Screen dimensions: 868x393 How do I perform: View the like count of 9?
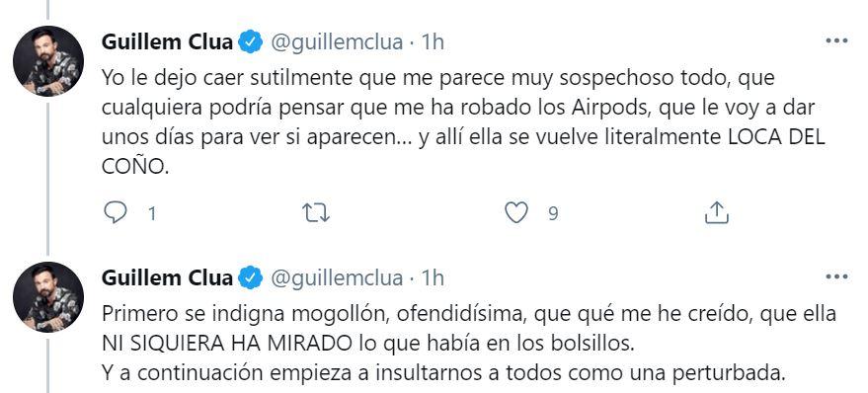pos(552,213)
